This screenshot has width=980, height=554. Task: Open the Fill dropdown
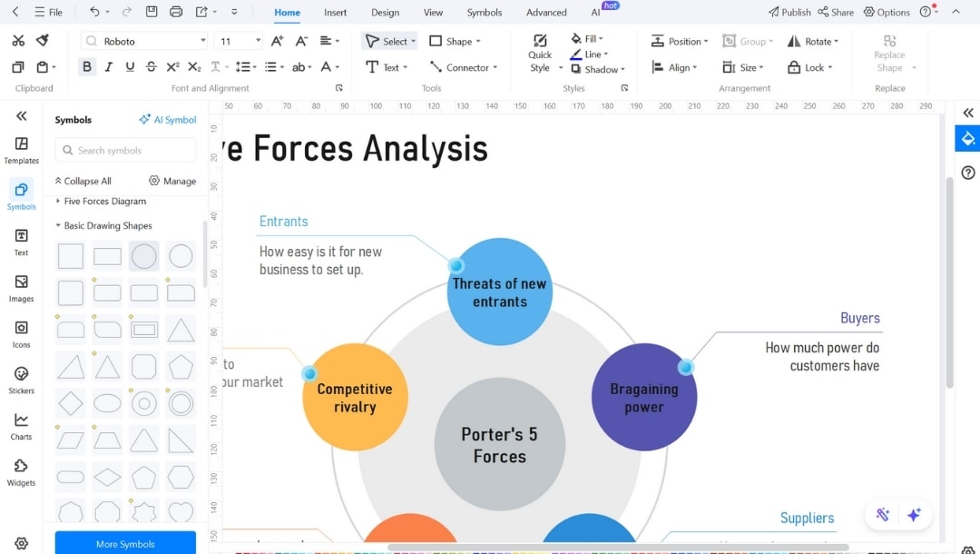click(587, 38)
